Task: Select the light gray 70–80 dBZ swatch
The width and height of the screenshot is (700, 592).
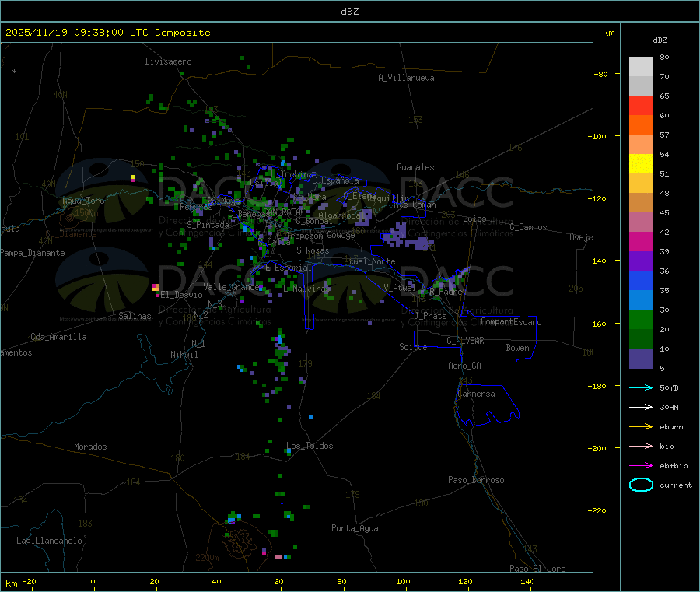Action: coord(641,67)
